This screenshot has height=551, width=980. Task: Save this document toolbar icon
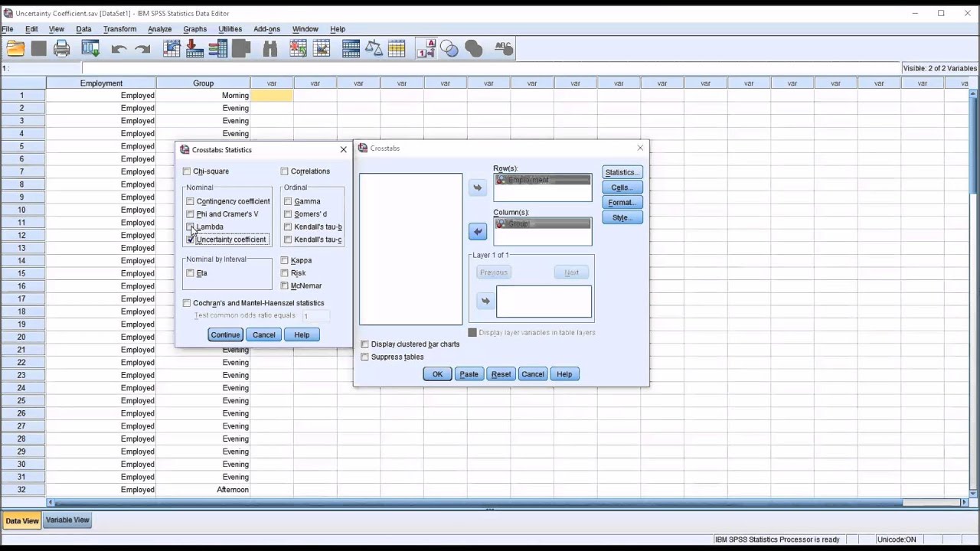tap(38, 49)
